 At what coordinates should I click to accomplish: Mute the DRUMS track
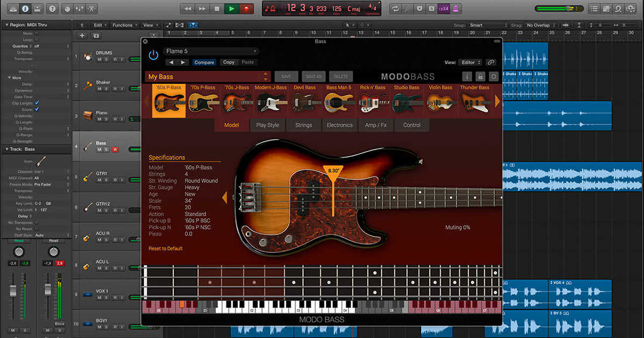click(99, 60)
